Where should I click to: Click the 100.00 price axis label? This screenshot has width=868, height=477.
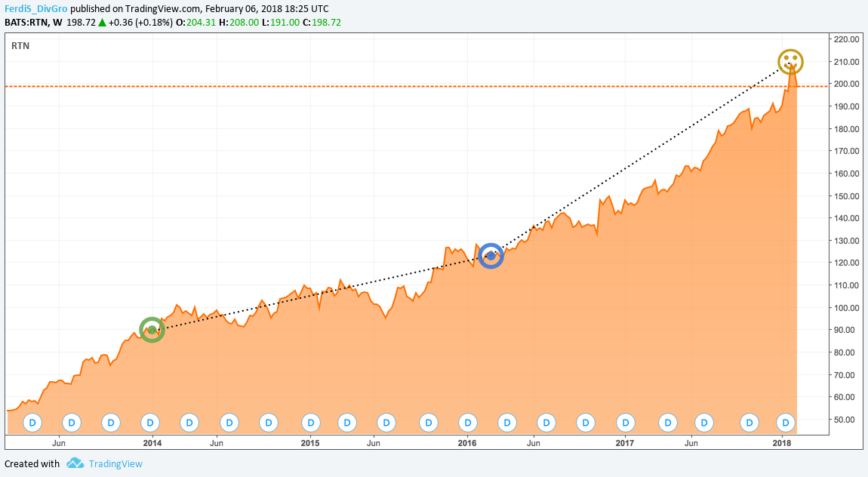[846, 308]
